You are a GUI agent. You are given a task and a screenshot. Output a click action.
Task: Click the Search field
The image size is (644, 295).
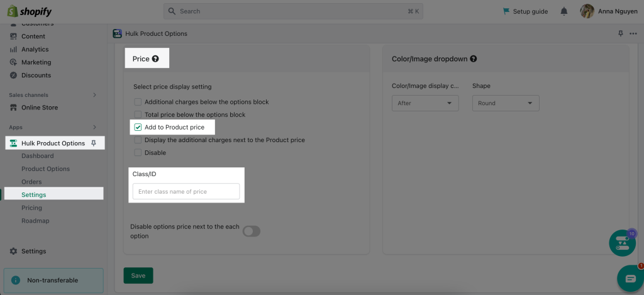click(293, 11)
